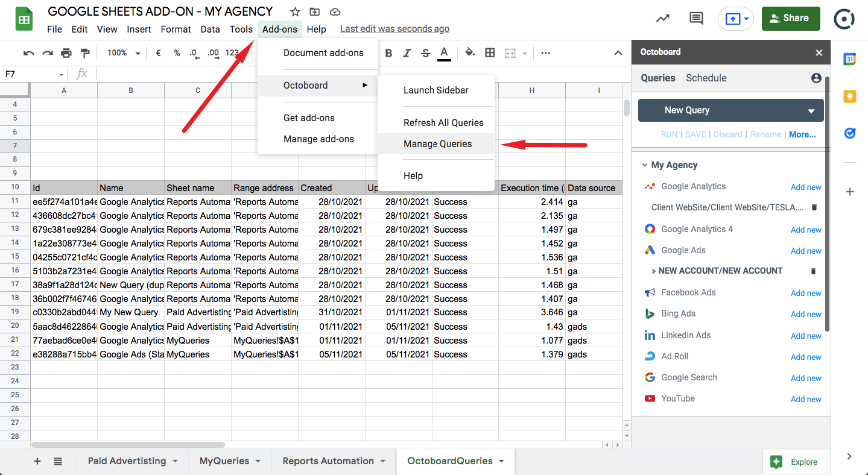Image resolution: width=868 pixels, height=475 pixels.
Task: Open the fill color picker
Action: 470,53
